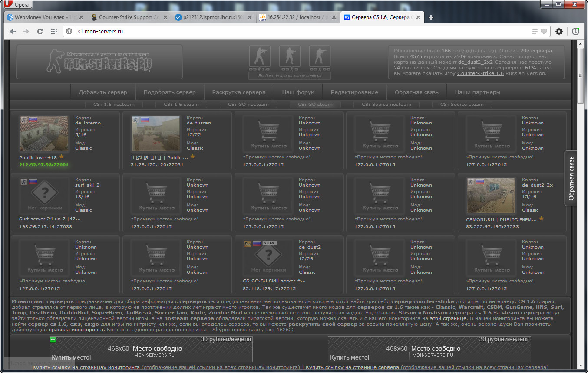Select the IP address 31.28.170.120:27031

[x=157, y=165]
